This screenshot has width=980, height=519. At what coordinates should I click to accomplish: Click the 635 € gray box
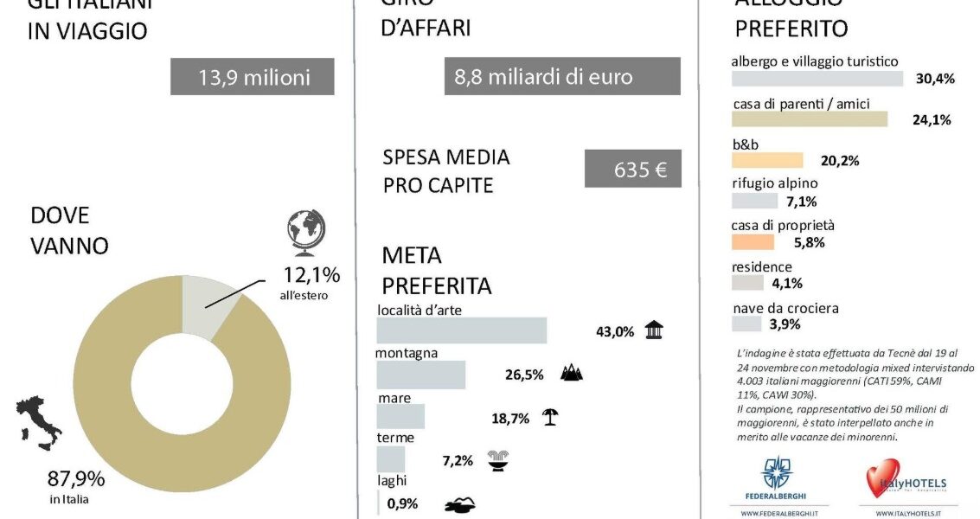pyautogui.click(x=632, y=169)
